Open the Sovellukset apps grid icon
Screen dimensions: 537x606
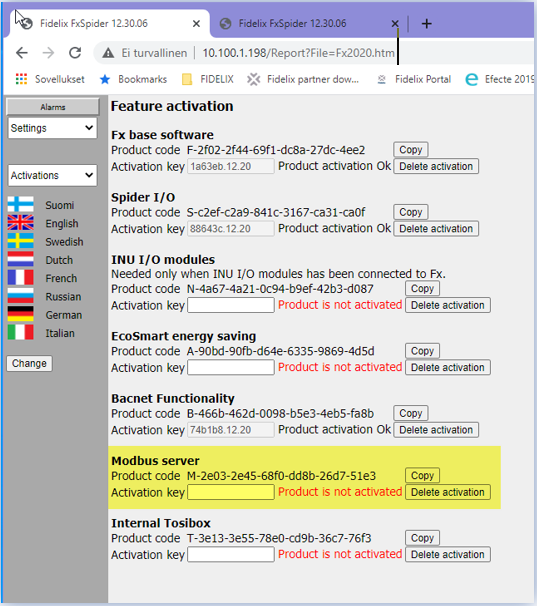point(22,79)
